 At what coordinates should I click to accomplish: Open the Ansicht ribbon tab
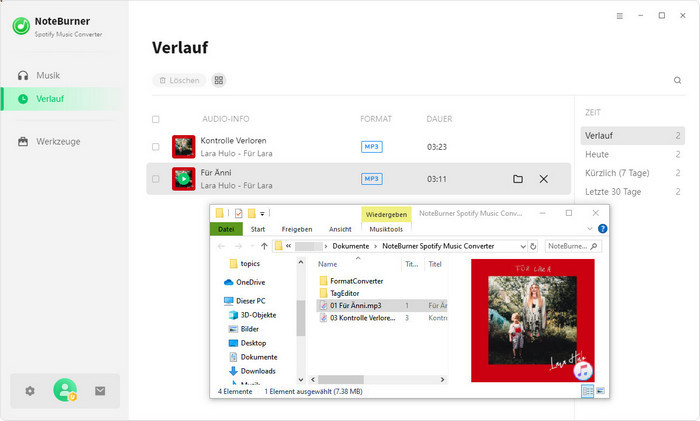pyautogui.click(x=340, y=229)
